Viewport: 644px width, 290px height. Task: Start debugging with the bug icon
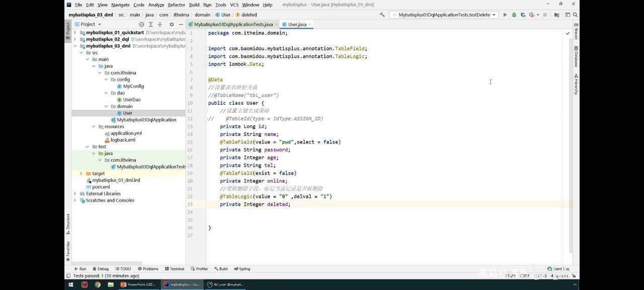514,15
